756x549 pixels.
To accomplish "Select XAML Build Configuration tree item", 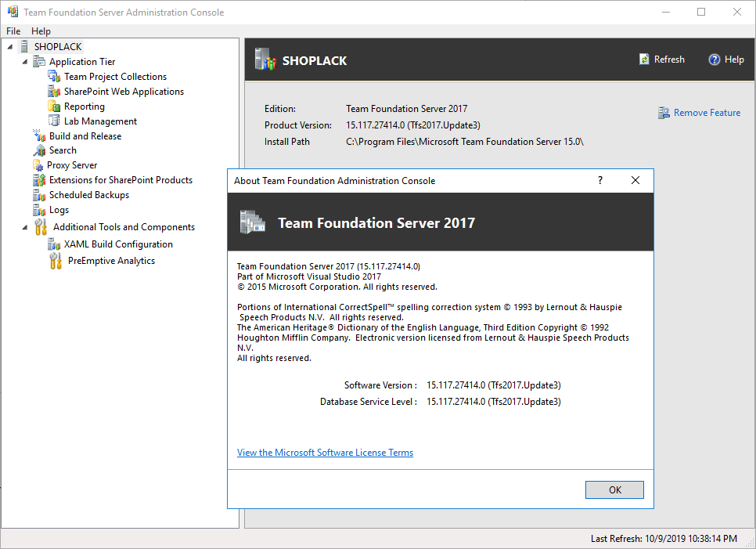I will (x=118, y=244).
